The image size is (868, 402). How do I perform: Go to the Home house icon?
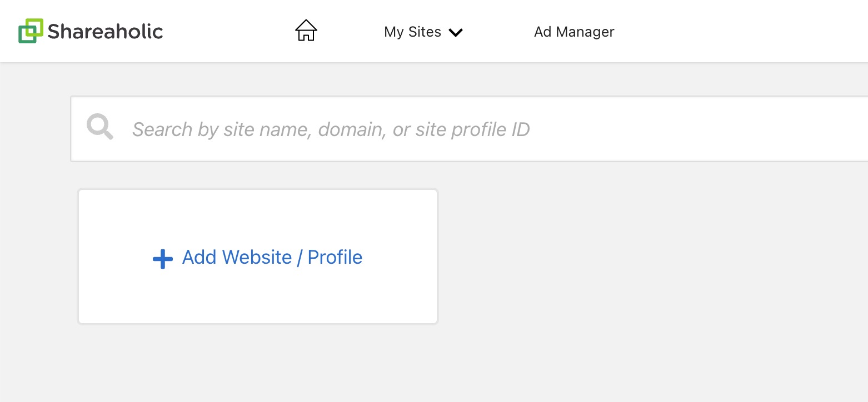tap(306, 31)
